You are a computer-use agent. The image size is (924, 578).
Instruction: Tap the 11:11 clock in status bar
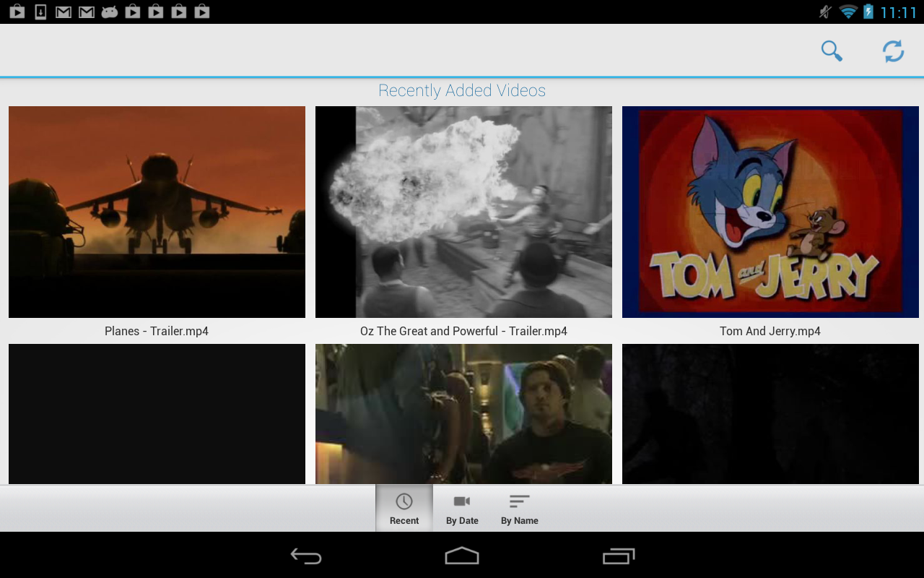point(898,12)
